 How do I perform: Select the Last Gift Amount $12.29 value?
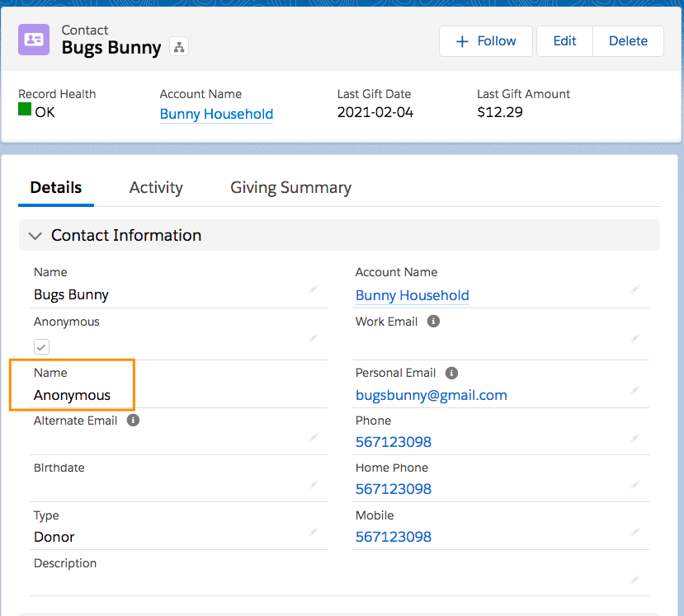point(500,112)
